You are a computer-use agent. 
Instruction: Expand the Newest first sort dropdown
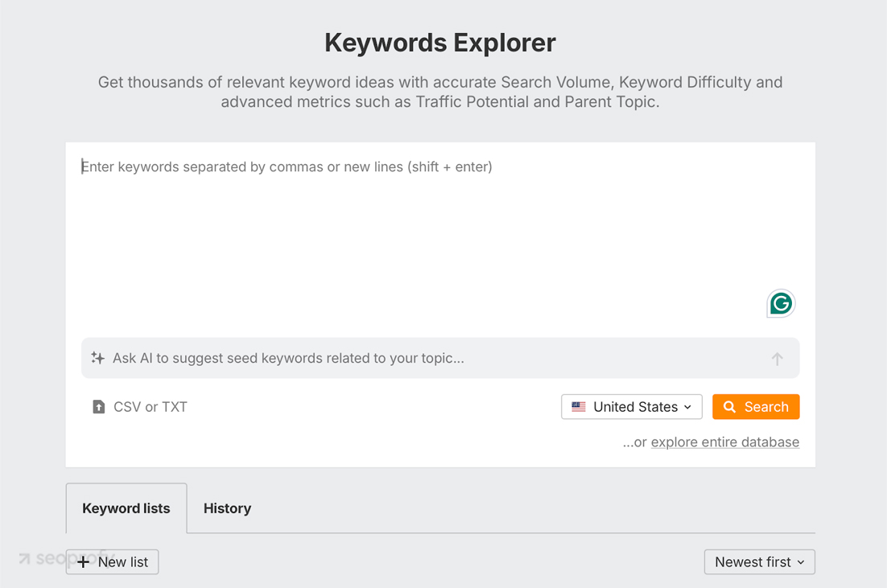[x=759, y=562]
